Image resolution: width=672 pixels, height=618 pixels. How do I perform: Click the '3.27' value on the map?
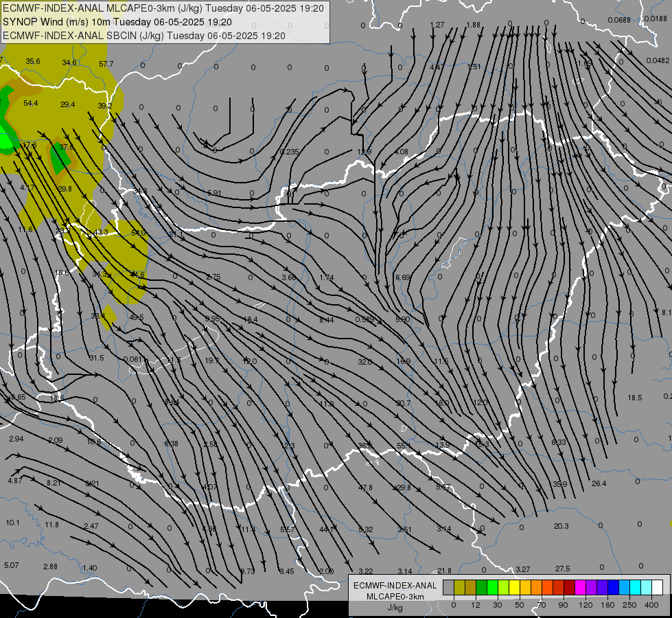tap(523, 569)
